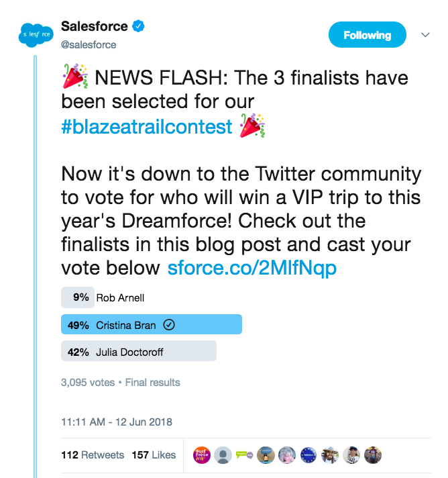Click the checkmark next to Cristina Bran
448x478 pixels.
(x=169, y=325)
